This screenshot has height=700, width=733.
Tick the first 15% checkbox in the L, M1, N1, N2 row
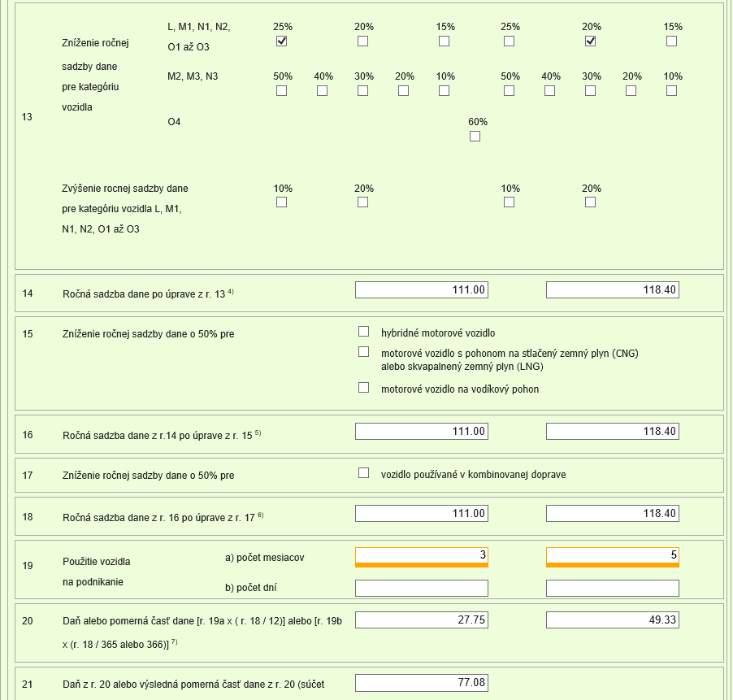point(444,41)
